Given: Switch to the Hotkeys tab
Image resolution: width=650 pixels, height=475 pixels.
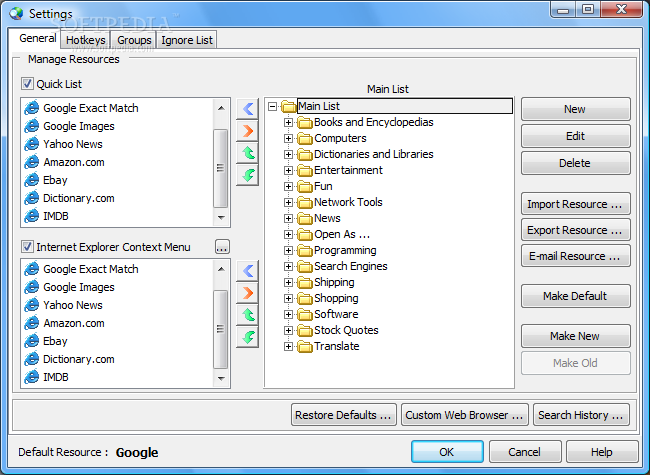Looking at the screenshot, I should tap(86, 40).
